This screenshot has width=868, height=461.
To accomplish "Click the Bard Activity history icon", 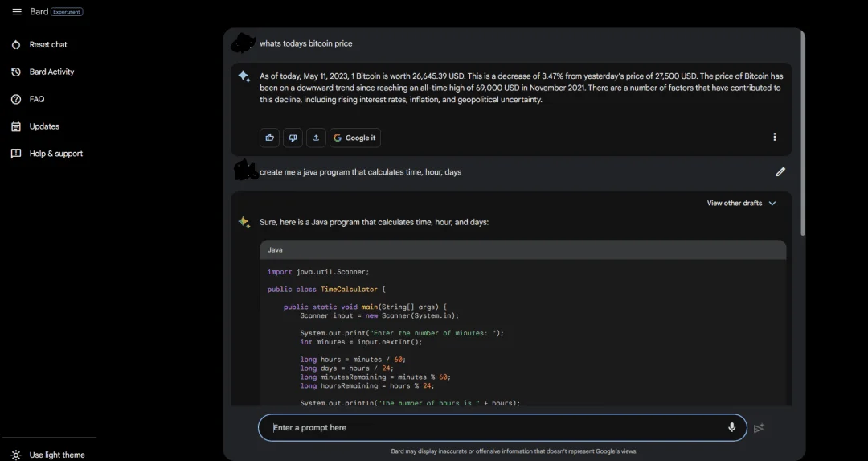I will 16,72.
